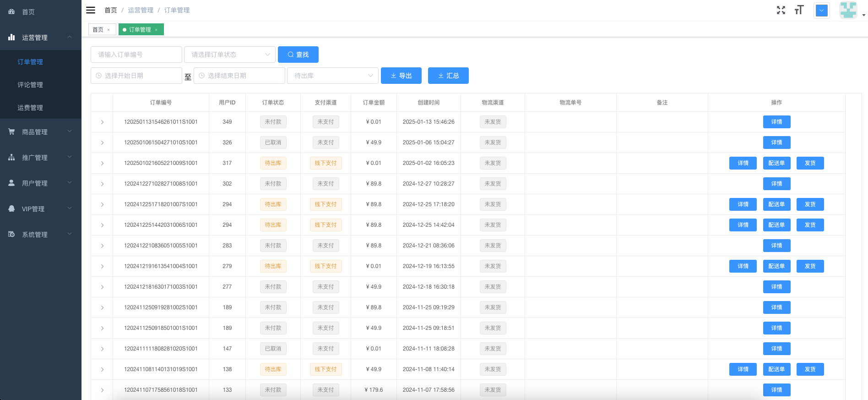The width and height of the screenshot is (868, 400).
Task: Click the 2024-11-25 09:19:29 timestamp cell
Action: [429, 307]
